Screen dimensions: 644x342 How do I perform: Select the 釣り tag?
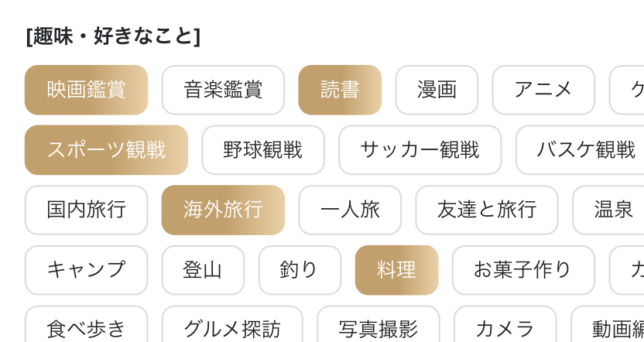[x=300, y=270]
